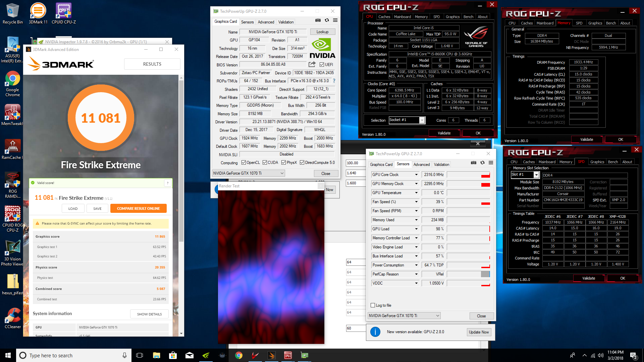
Task: Open the GPU selector dropdown in the GPU-Z Sensors window
Action: pyautogui.click(x=404, y=316)
